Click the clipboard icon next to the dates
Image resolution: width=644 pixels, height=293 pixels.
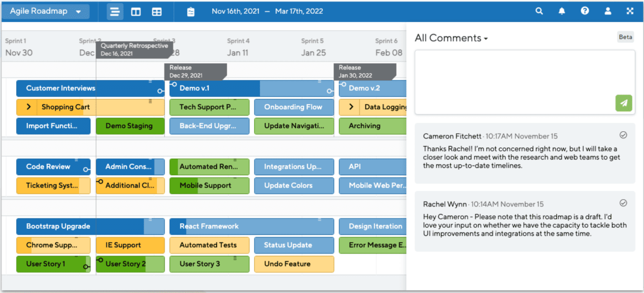(x=191, y=11)
